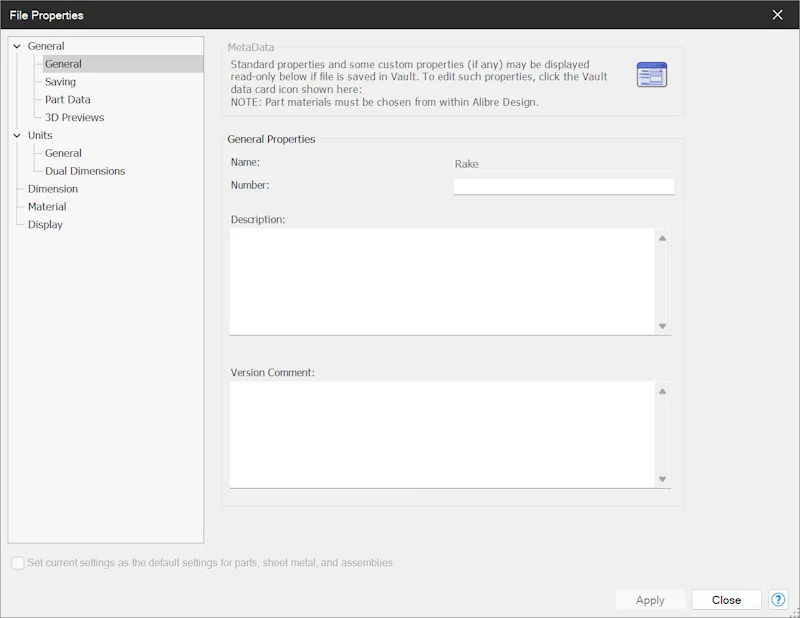Image resolution: width=800 pixels, height=618 pixels.
Task: Click the Apply button
Action: [x=650, y=600]
